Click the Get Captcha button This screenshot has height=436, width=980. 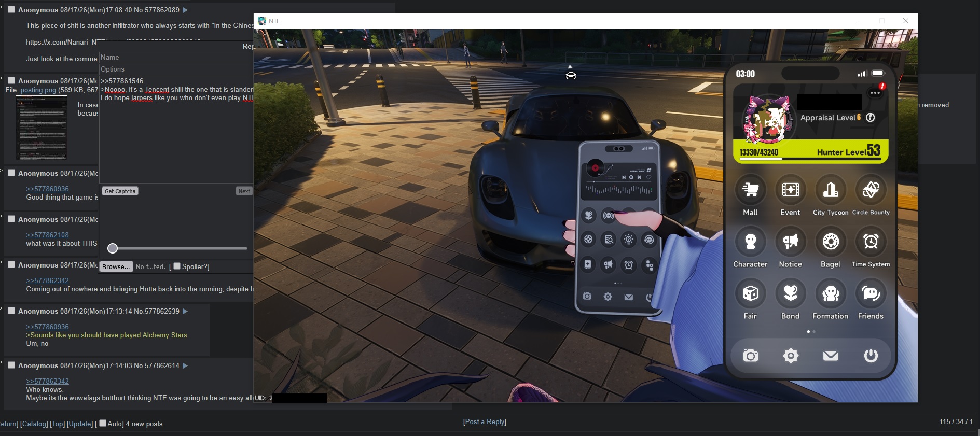[120, 191]
